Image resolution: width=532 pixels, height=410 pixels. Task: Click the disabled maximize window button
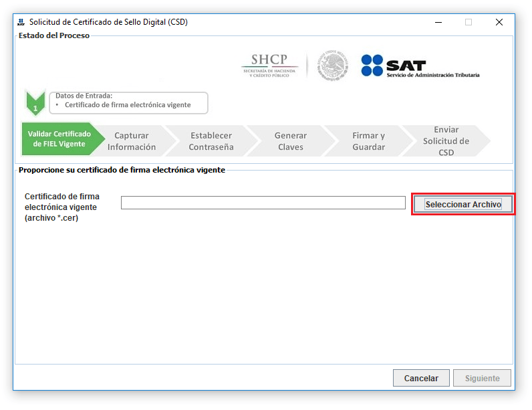pos(468,22)
